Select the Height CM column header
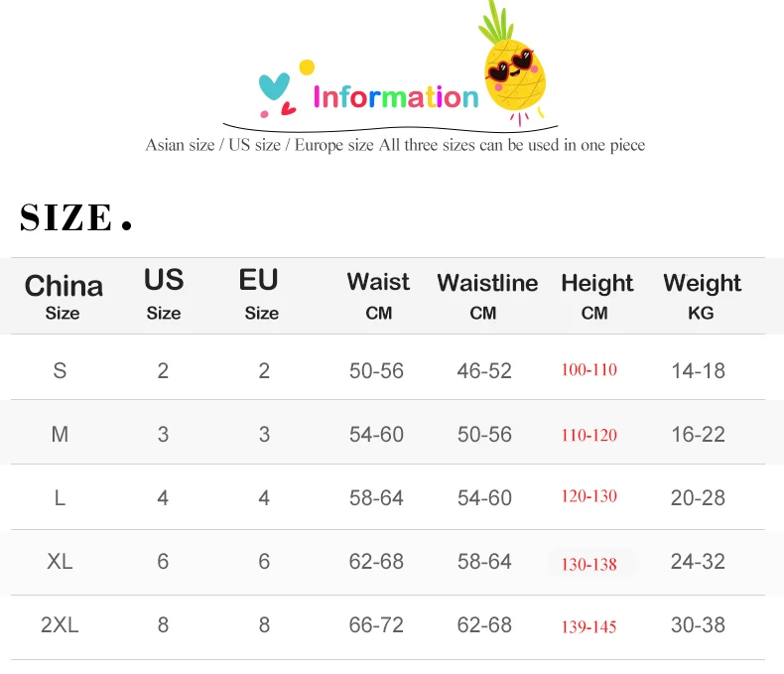The height and width of the screenshot is (674, 784). (595, 296)
